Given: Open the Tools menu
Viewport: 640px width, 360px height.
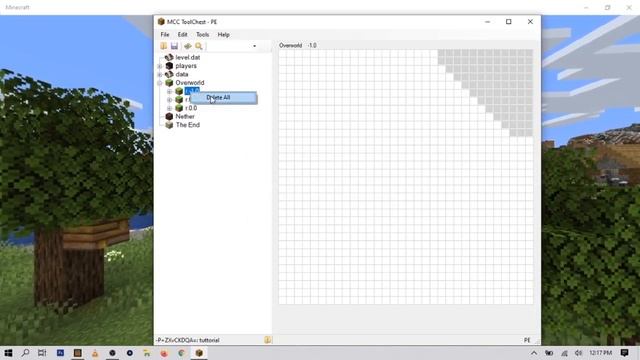Looking at the screenshot, I should (202, 35).
